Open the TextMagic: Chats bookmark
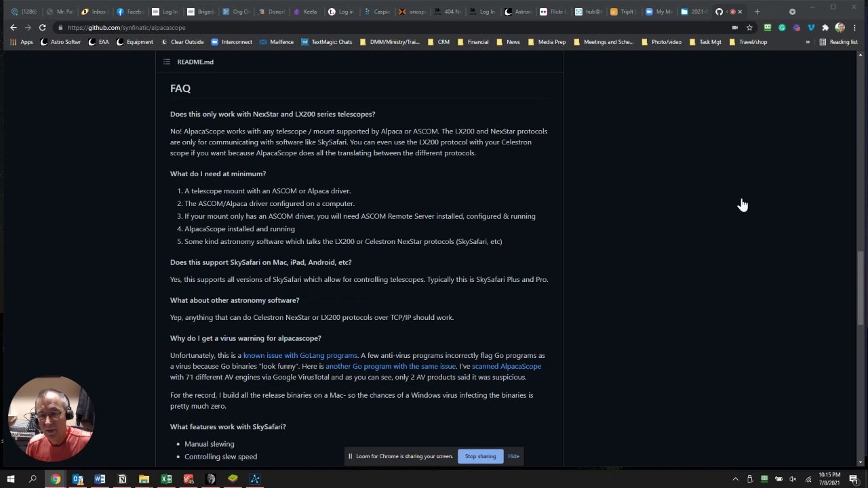 (x=327, y=42)
